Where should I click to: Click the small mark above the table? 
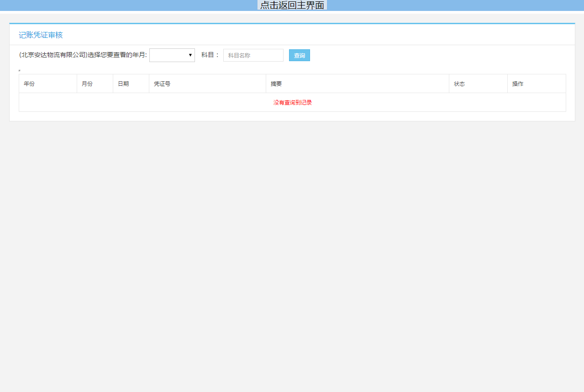(20, 71)
